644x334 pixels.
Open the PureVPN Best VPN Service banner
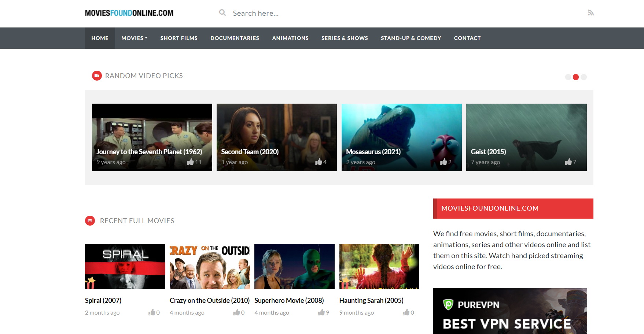tap(510, 311)
